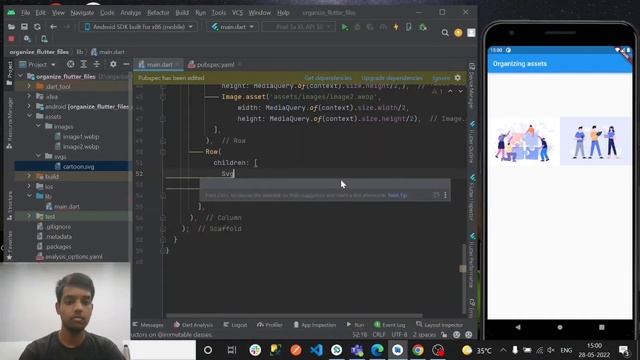Click the Search Everywhere magnifier icon
640x360 pixels.
445,33
